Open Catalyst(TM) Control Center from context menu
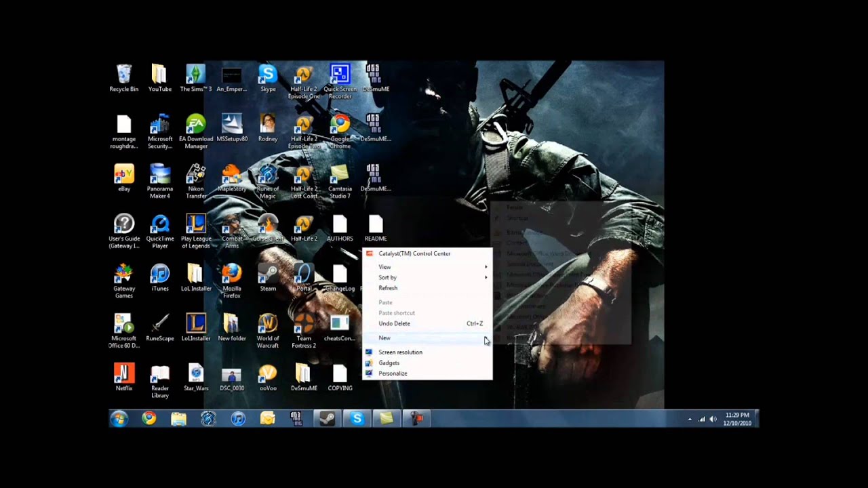Viewport: 868px width, 488px height. 427,253
